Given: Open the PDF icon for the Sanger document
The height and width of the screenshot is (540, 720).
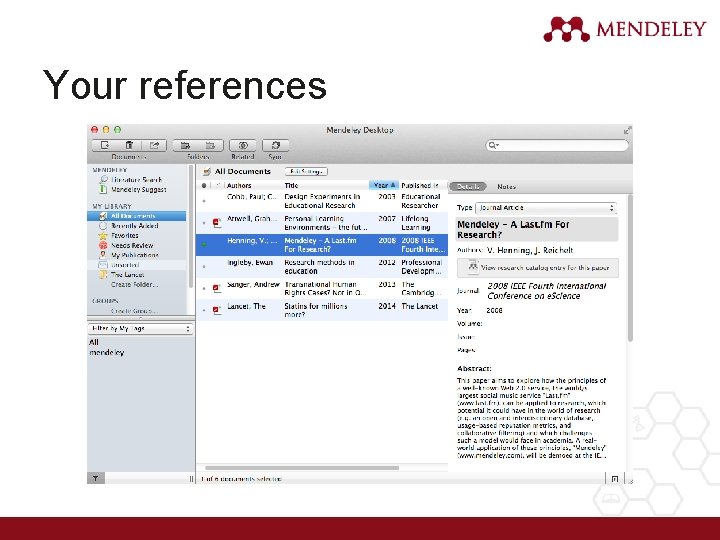Looking at the screenshot, I should click(x=217, y=289).
